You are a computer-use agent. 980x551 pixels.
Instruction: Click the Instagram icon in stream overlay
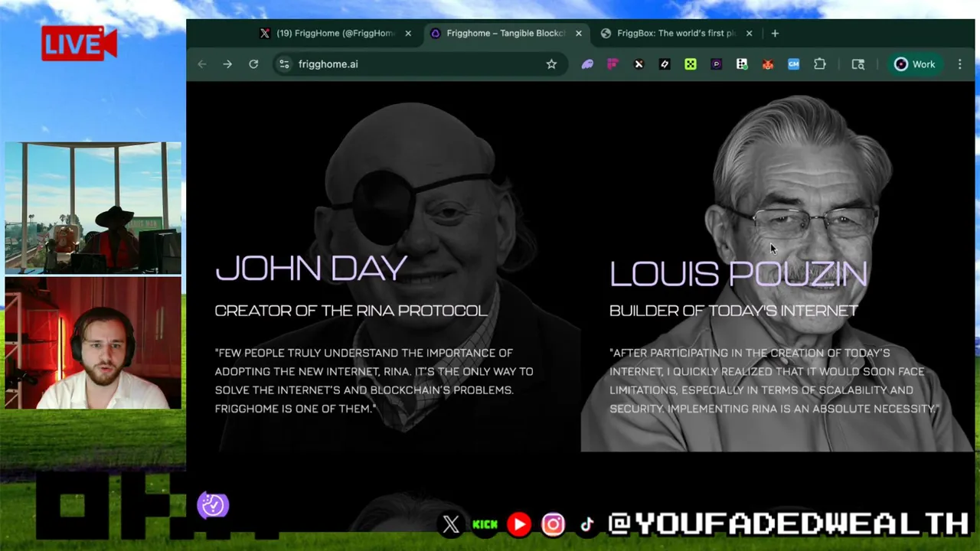point(553,524)
